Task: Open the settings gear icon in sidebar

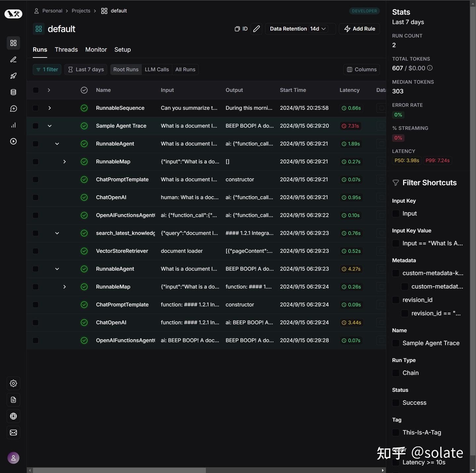Action: point(13,383)
